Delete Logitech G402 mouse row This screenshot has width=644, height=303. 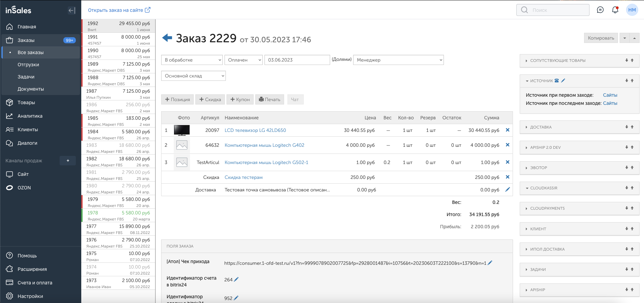click(508, 145)
